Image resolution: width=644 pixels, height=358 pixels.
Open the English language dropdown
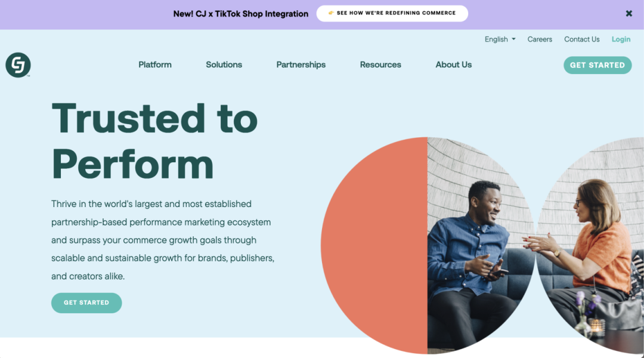(x=500, y=39)
